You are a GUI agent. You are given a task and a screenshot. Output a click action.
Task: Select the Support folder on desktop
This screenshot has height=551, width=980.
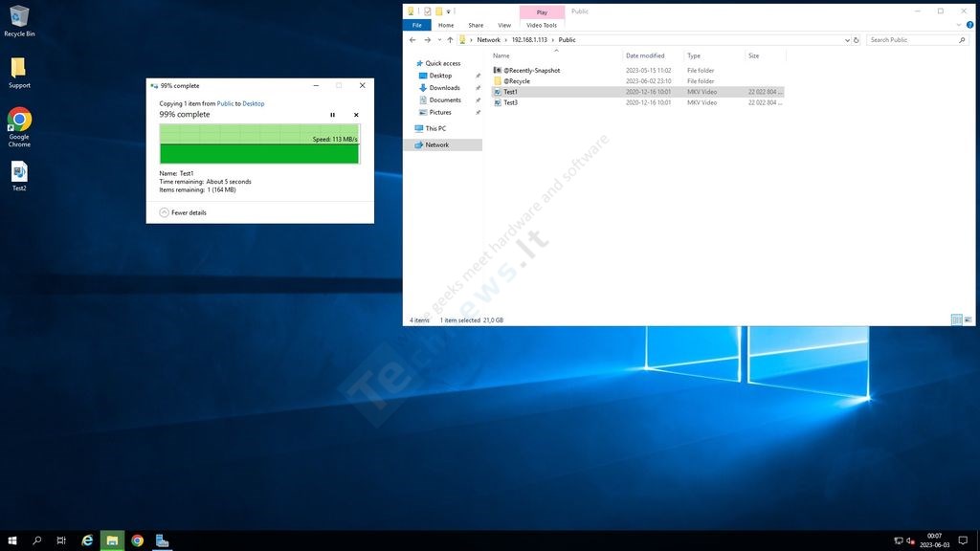(19, 73)
